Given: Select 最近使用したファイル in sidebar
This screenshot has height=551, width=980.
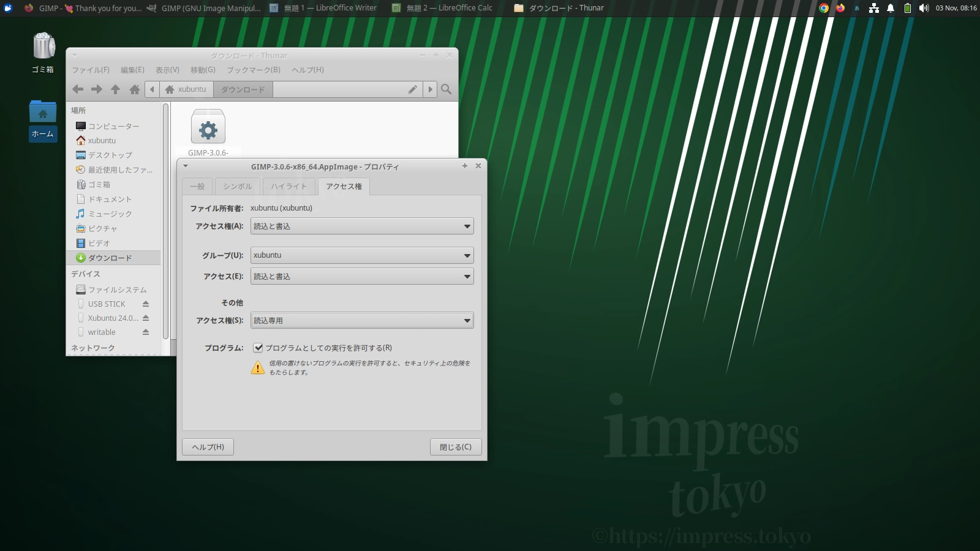Looking at the screenshot, I should tap(113, 170).
